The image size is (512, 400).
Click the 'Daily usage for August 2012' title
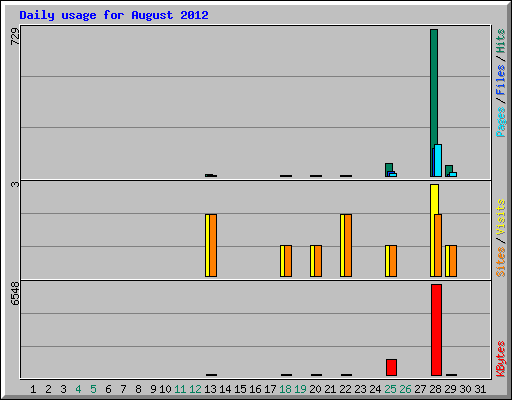pos(114,15)
